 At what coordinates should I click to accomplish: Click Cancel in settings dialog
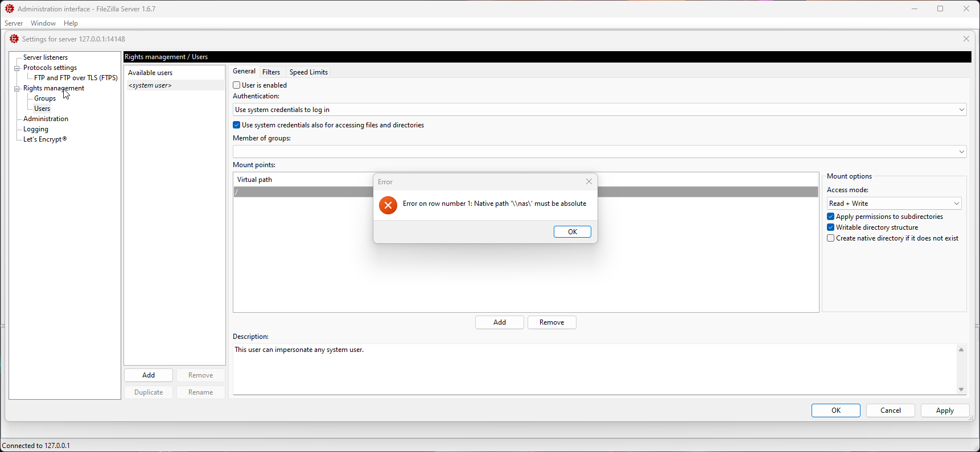pyautogui.click(x=891, y=410)
